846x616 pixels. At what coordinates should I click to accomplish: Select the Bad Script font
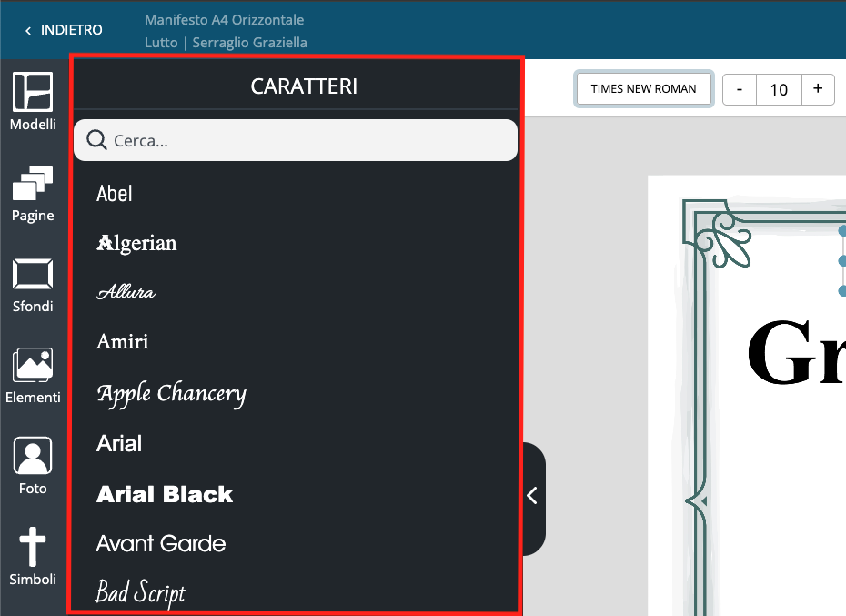(x=140, y=593)
